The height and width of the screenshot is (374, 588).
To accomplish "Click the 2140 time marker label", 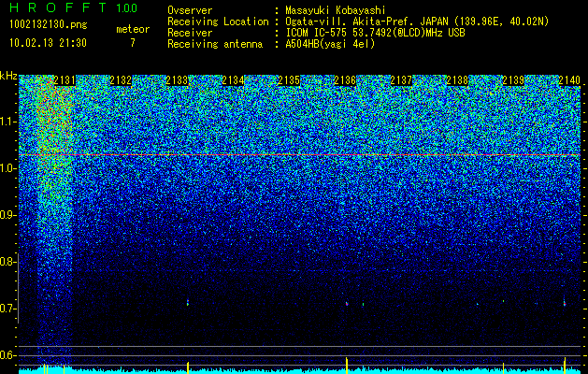I will (569, 80).
